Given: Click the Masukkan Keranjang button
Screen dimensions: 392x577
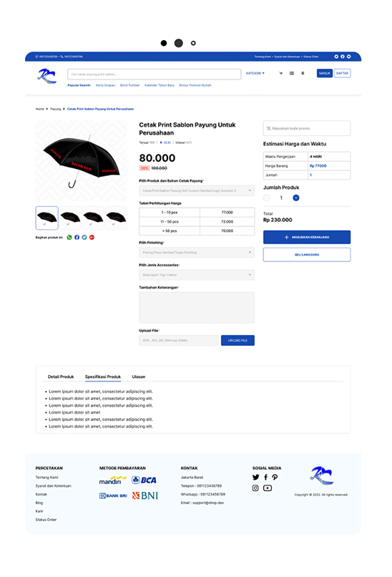Looking at the screenshot, I should click(307, 238).
